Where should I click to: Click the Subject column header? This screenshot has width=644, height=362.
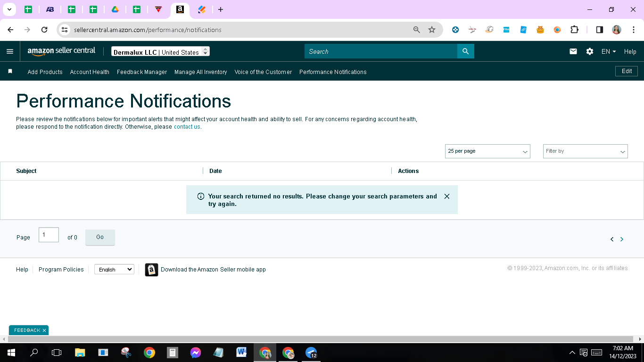[26, 171]
